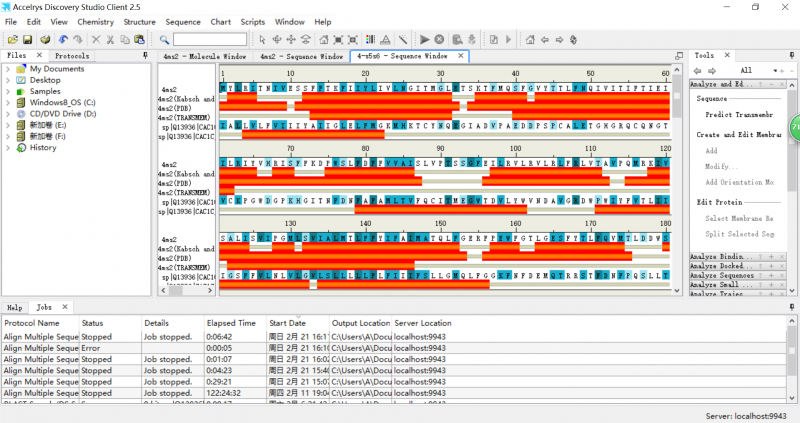The image size is (800, 423).
Task: Choose the Select arrow pointer tool
Action: pos(262,39)
